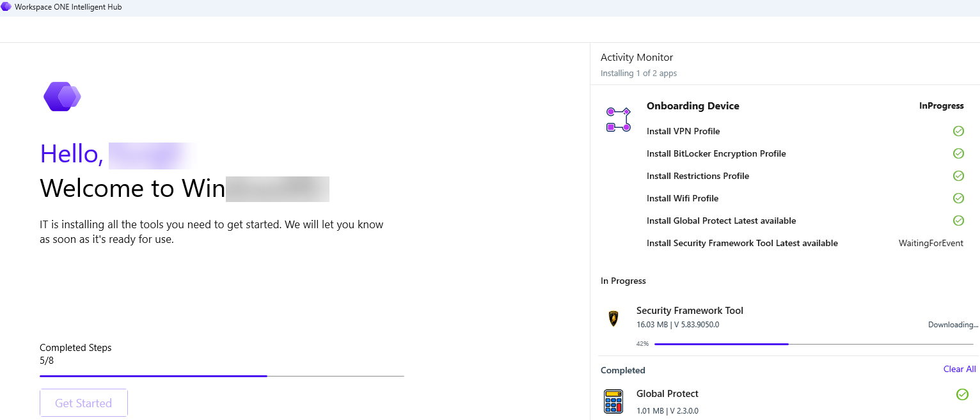Select the Install VPN Profile row text
980x420 pixels.
(683, 131)
